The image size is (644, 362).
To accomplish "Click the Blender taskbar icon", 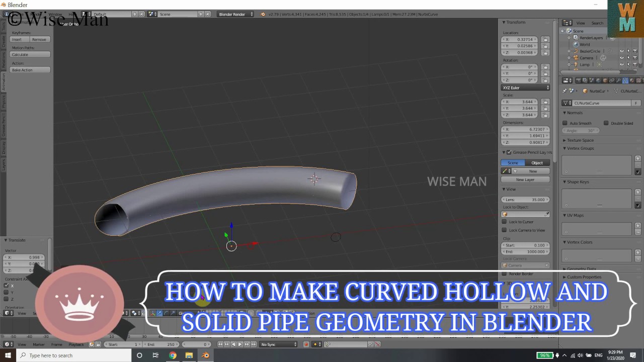I will (205, 355).
